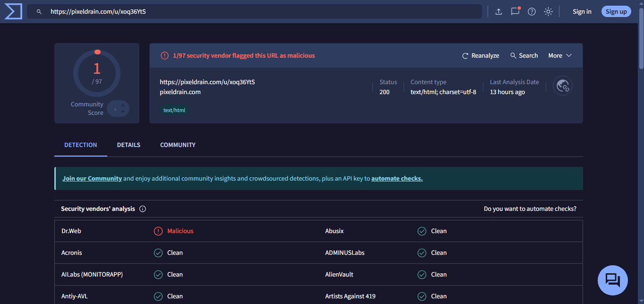Vote with the Community Score up/down control
The image size is (644, 304).
pyautogui.click(x=118, y=109)
